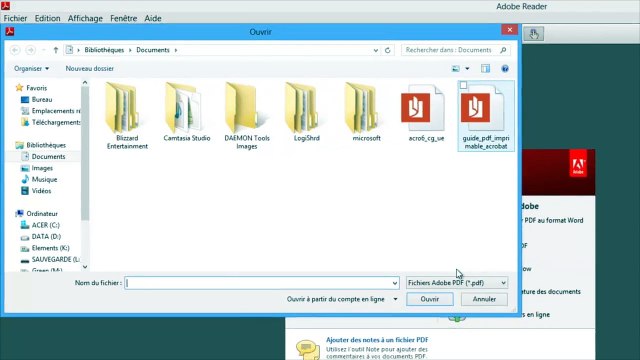Screen dimensions: 640x360
Task: Click Nouveau dossier button
Action: pos(90,69)
